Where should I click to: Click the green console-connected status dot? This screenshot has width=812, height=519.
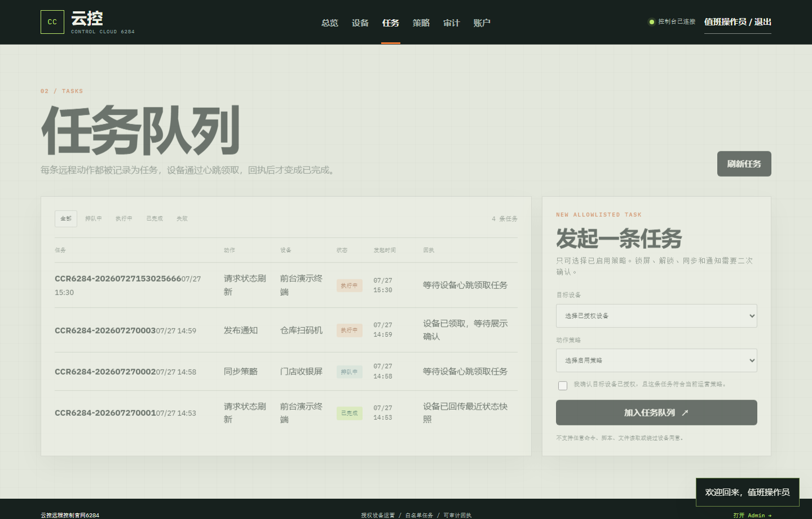tap(652, 22)
